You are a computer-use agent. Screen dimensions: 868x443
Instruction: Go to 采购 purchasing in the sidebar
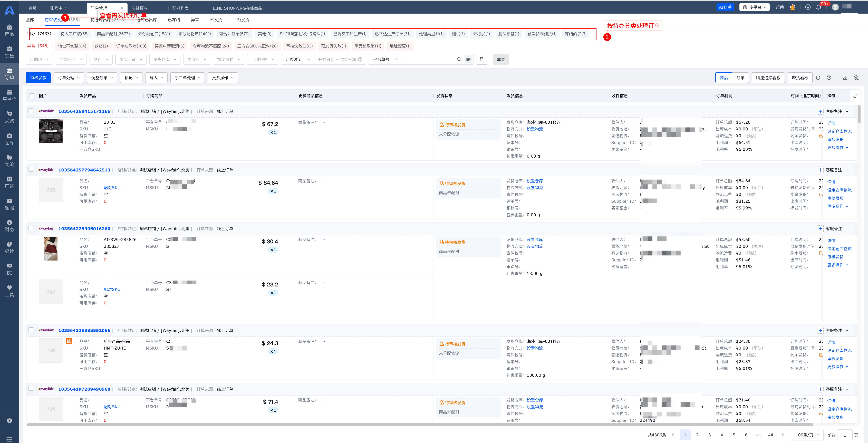9,117
